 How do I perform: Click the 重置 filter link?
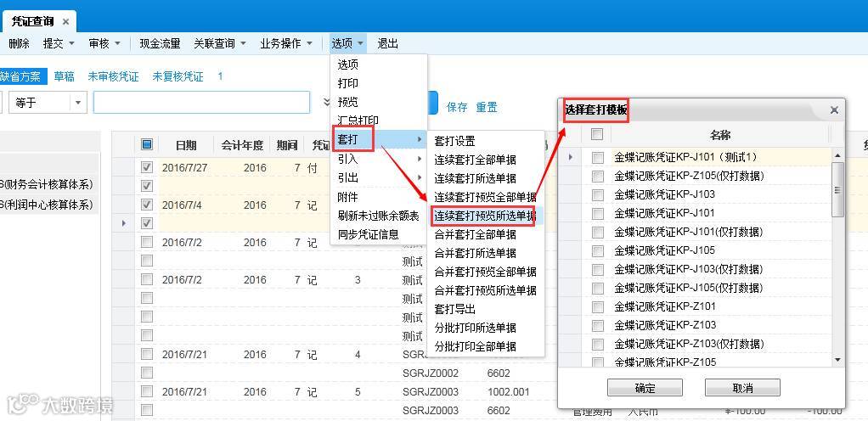[487, 107]
